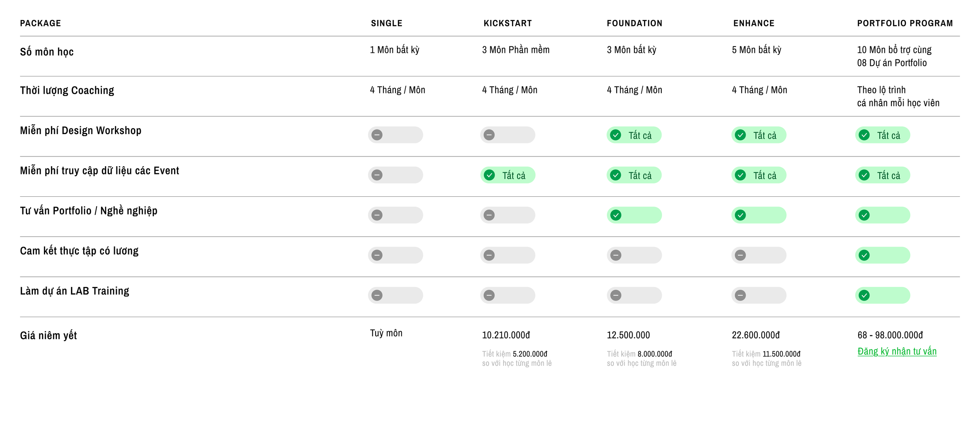Toggle the Foundation Portfolio consulting green pill
The height and width of the screenshot is (421, 980).
coord(634,215)
